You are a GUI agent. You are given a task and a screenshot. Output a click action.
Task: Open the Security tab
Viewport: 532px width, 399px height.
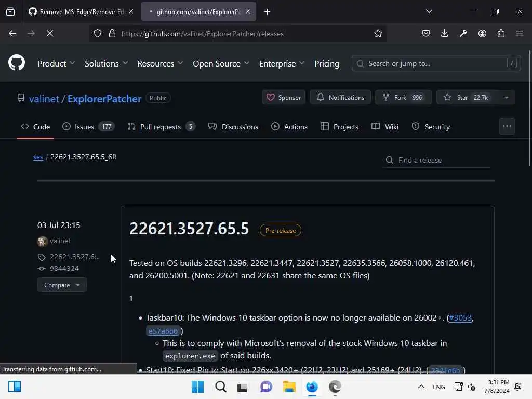click(431, 127)
